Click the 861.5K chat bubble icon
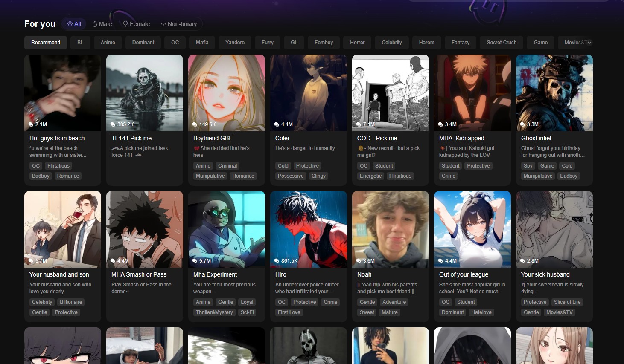The image size is (624, 364). (x=277, y=261)
